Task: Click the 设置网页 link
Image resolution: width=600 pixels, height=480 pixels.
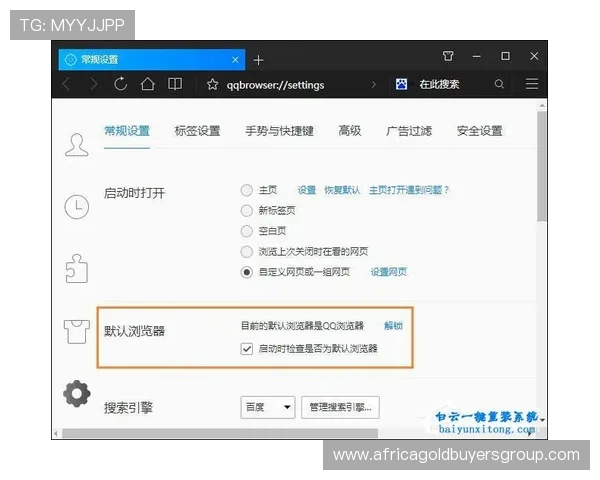Action: click(x=388, y=272)
